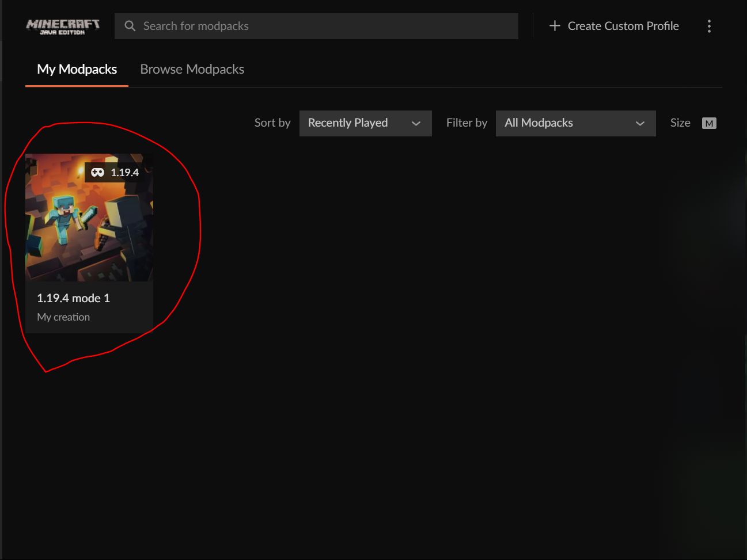
Task: Switch to the Browse Modpacks tab
Action: click(x=192, y=69)
